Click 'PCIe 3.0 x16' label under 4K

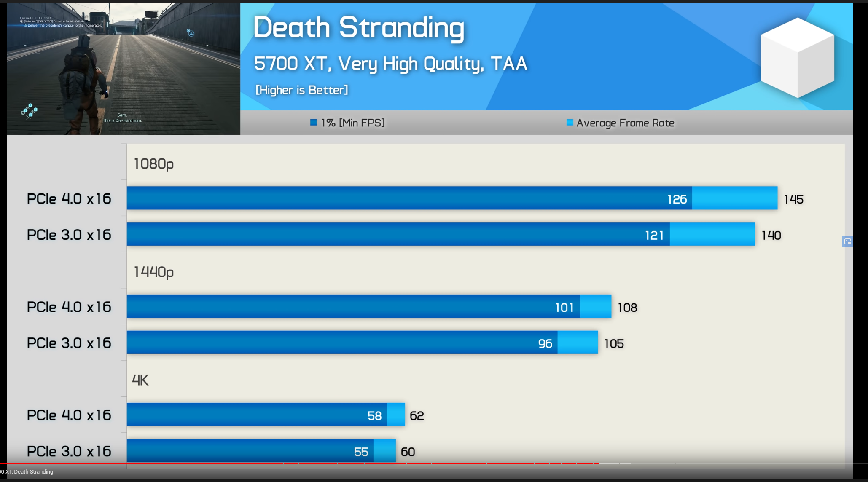click(69, 451)
